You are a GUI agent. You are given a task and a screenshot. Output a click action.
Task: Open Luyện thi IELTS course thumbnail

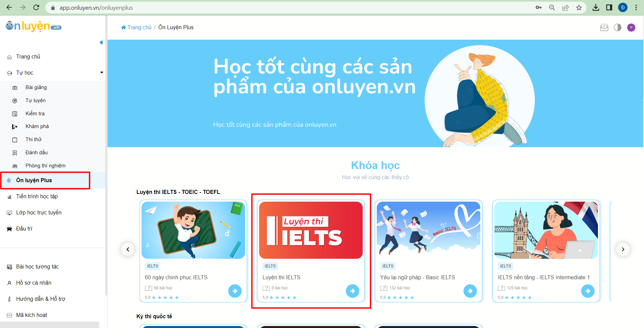pyautogui.click(x=311, y=230)
